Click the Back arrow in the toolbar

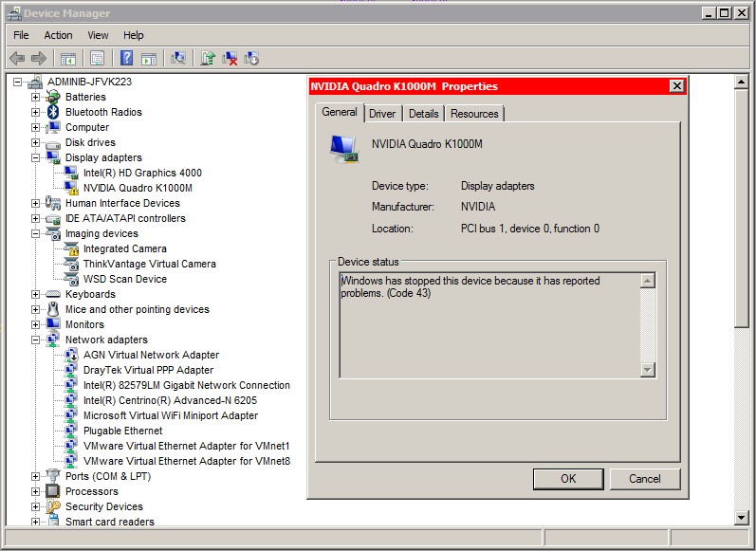point(17,59)
